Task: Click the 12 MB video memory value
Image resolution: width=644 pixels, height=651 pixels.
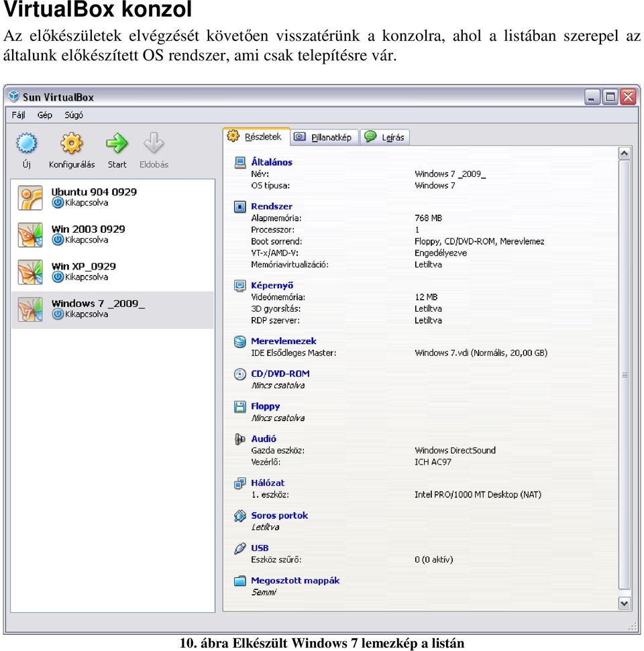Action: coord(426,297)
